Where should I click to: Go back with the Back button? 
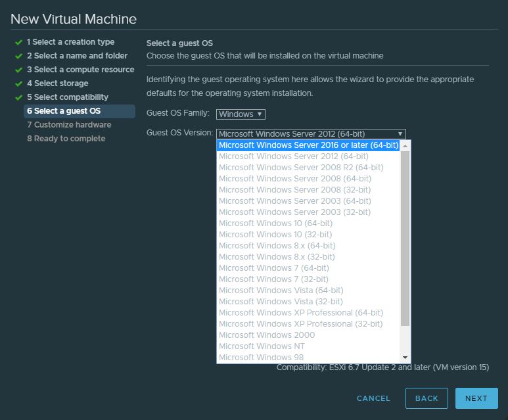click(x=427, y=398)
